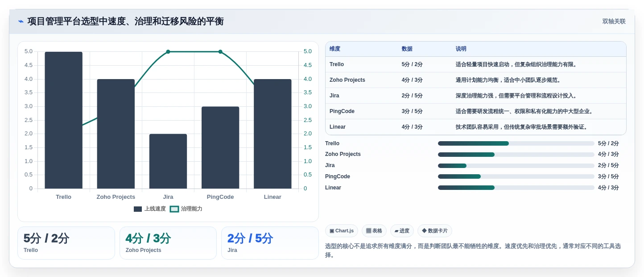The width and height of the screenshot is (644, 277).
Task: Click the Zoho Projects progress bar
Action: click(x=516, y=155)
